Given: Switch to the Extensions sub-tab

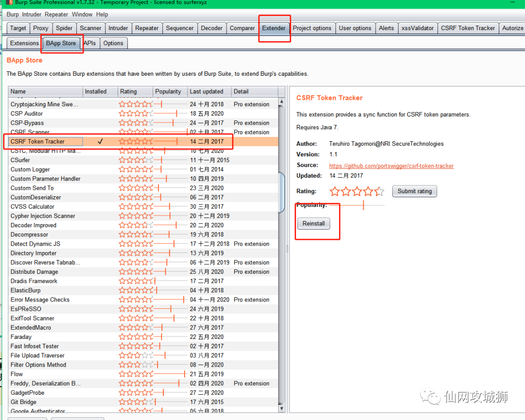Looking at the screenshot, I should click(24, 43).
